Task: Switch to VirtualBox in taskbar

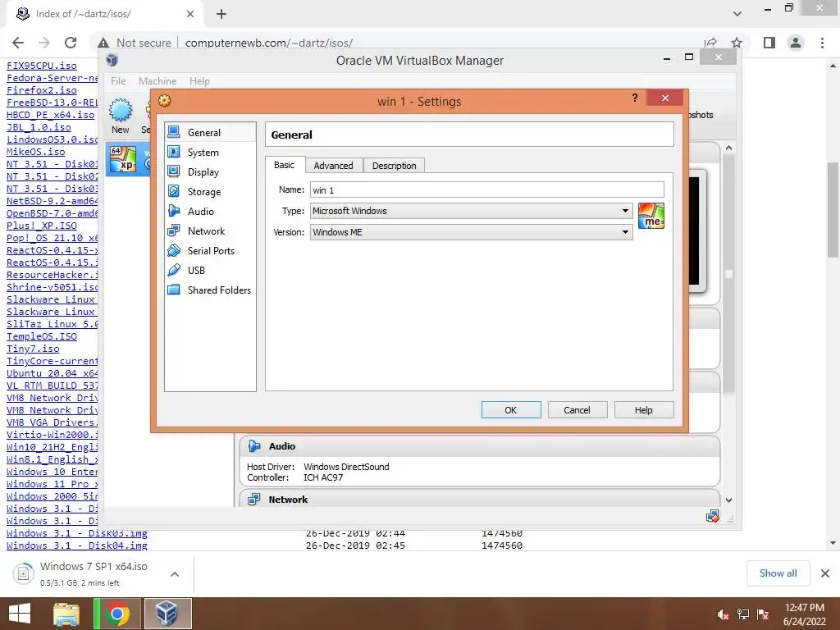Action: click(167, 614)
